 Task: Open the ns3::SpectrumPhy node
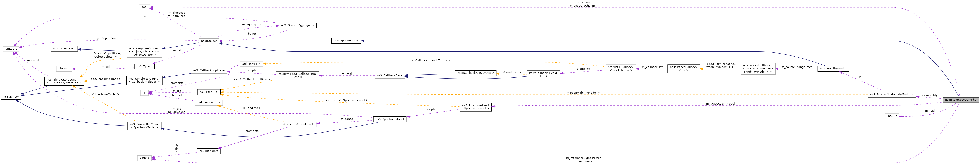point(346,40)
